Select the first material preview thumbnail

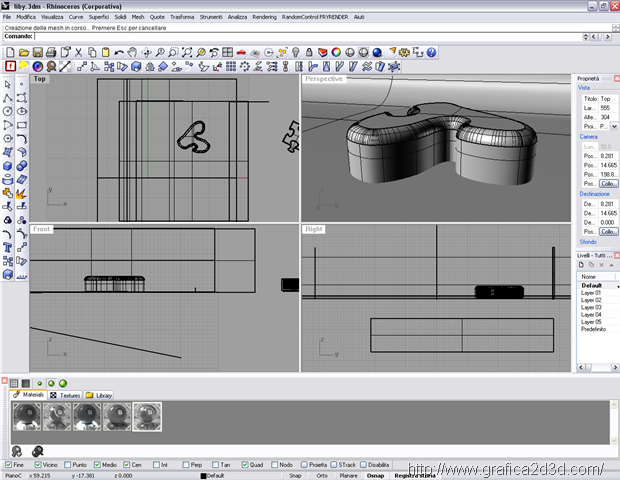click(27, 417)
